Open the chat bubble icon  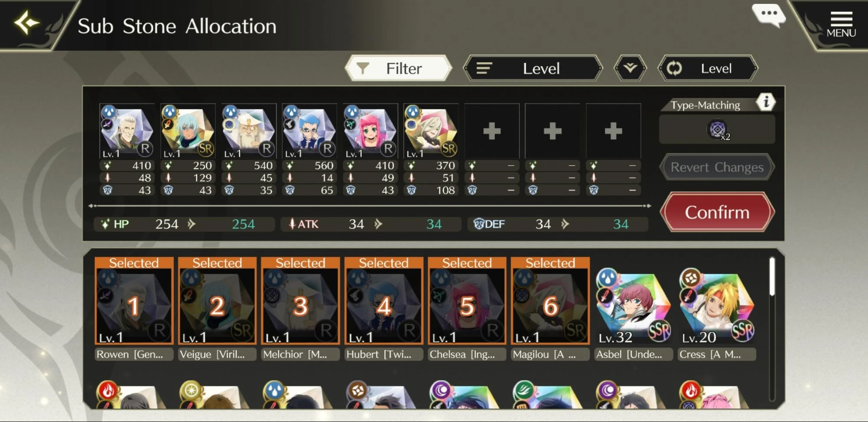[x=769, y=16]
